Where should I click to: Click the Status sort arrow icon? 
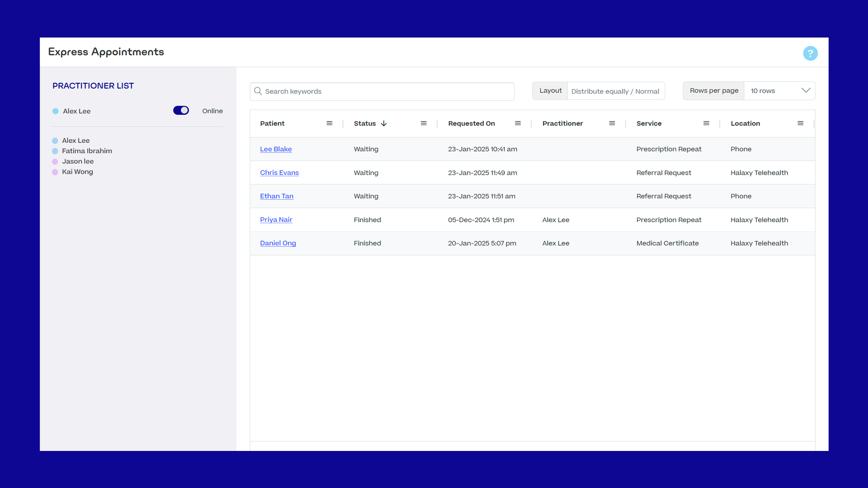[x=384, y=123]
